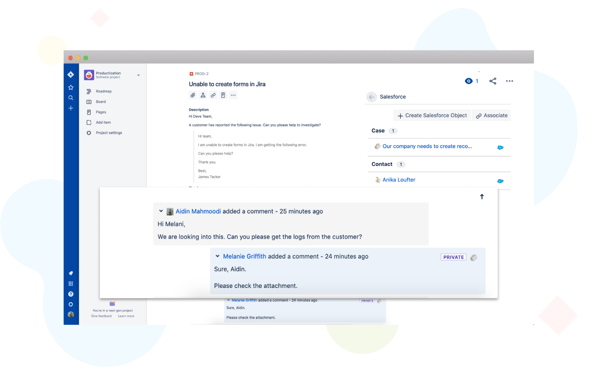The height and width of the screenshot is (375, 600).
Task: Click the Jira logo in sidebar
Action: (71, 75)
